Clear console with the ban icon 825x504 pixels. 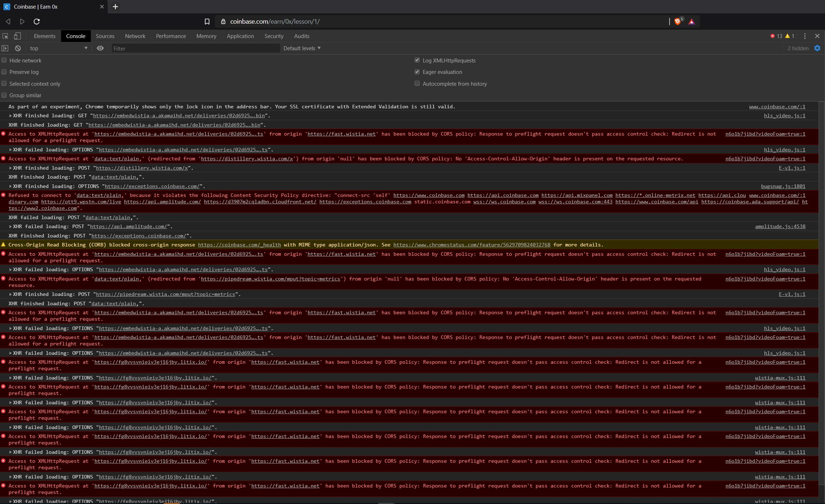pos(18,48)
